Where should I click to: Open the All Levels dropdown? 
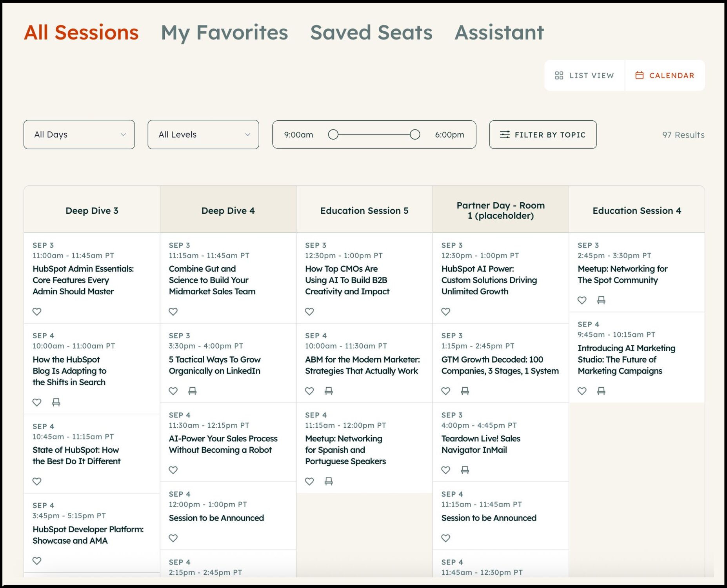click(x=203, y=134)
